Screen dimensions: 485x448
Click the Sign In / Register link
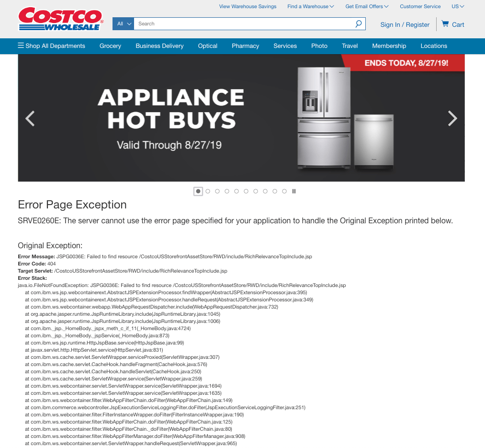coord(405,24)
